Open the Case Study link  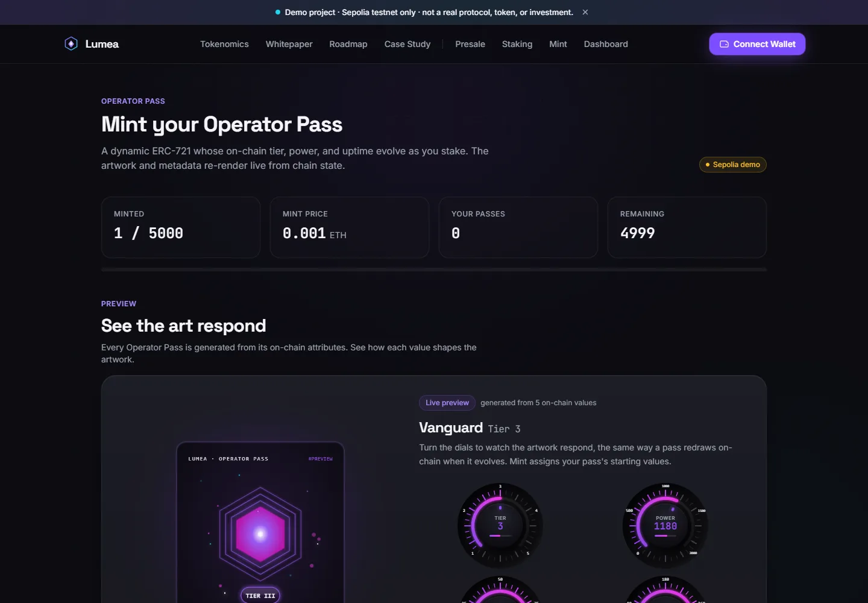(407, 44)
